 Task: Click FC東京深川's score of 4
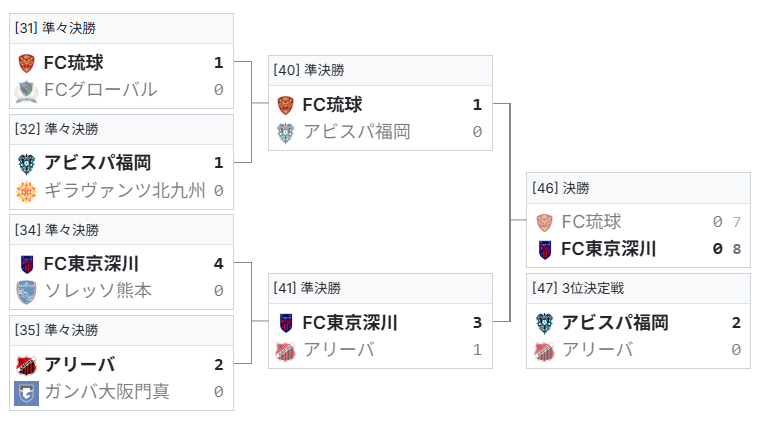218,264
